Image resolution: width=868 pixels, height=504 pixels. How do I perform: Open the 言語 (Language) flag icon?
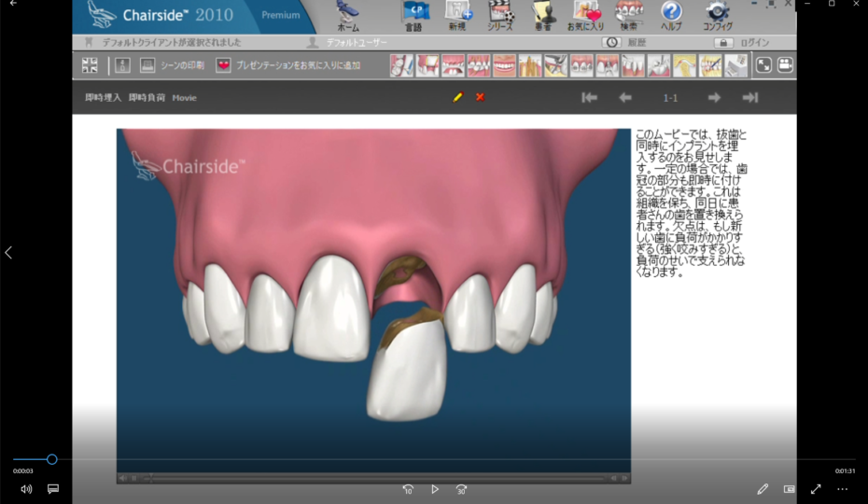click(x=414, y=16)
